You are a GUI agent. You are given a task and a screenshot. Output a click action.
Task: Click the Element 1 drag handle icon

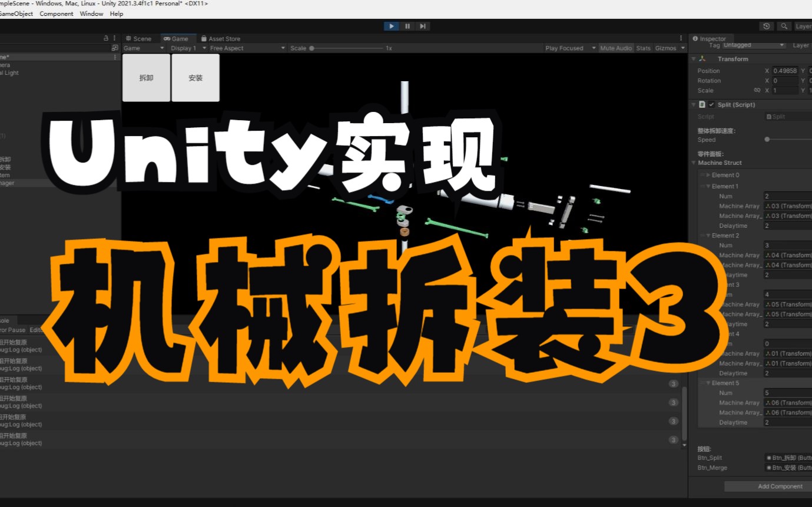click(x=702, y=186)
